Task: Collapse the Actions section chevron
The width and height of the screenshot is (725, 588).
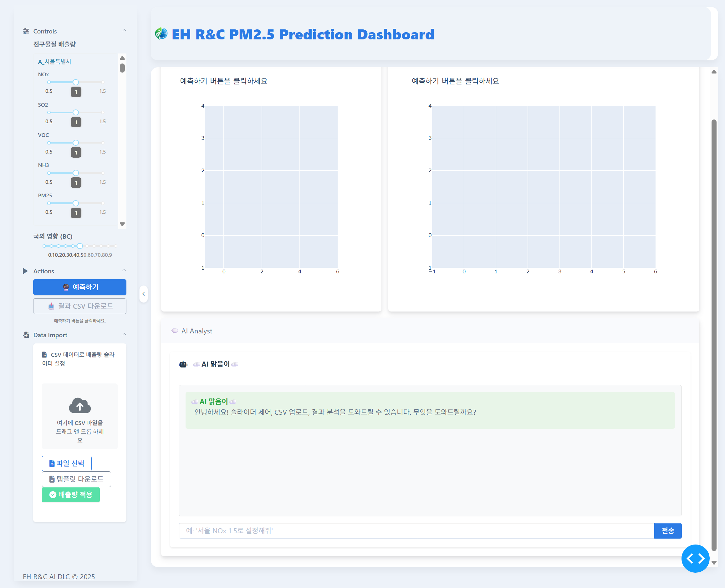Action: coord(124,270)
